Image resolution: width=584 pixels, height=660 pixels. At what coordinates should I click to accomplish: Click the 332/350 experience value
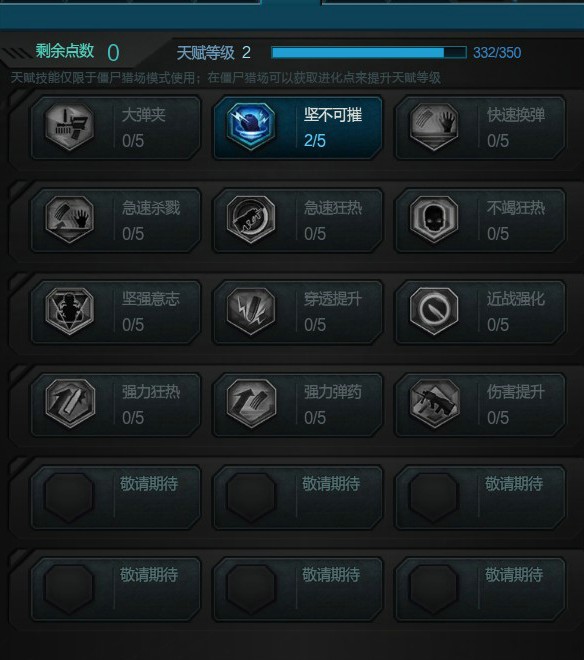point(497,53)
